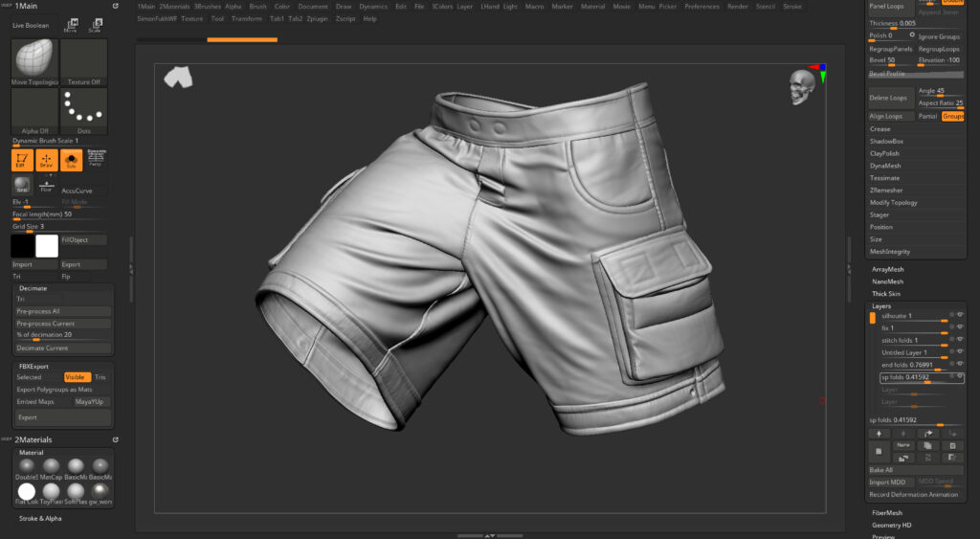Open the Stroke menu

[791, 7]
